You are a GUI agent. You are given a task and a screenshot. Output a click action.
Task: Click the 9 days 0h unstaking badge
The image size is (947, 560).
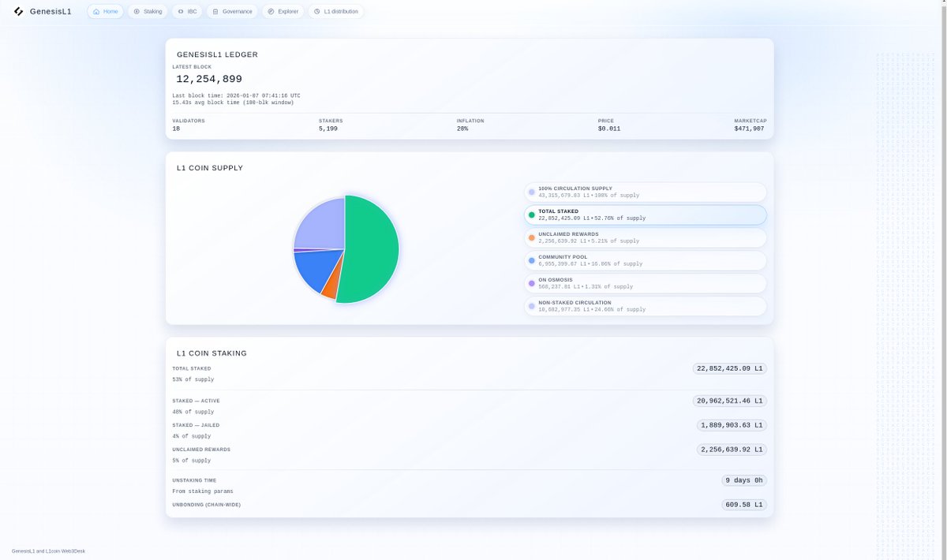[x=745, y=480]
